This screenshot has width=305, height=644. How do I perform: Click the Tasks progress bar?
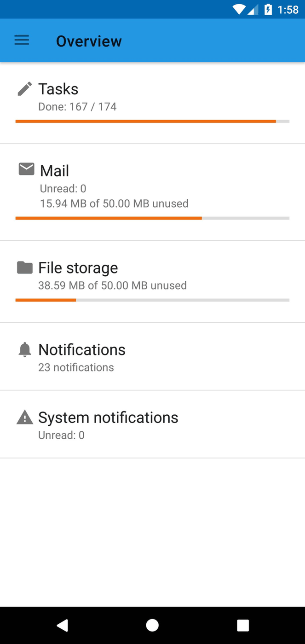tap(152, 122)
